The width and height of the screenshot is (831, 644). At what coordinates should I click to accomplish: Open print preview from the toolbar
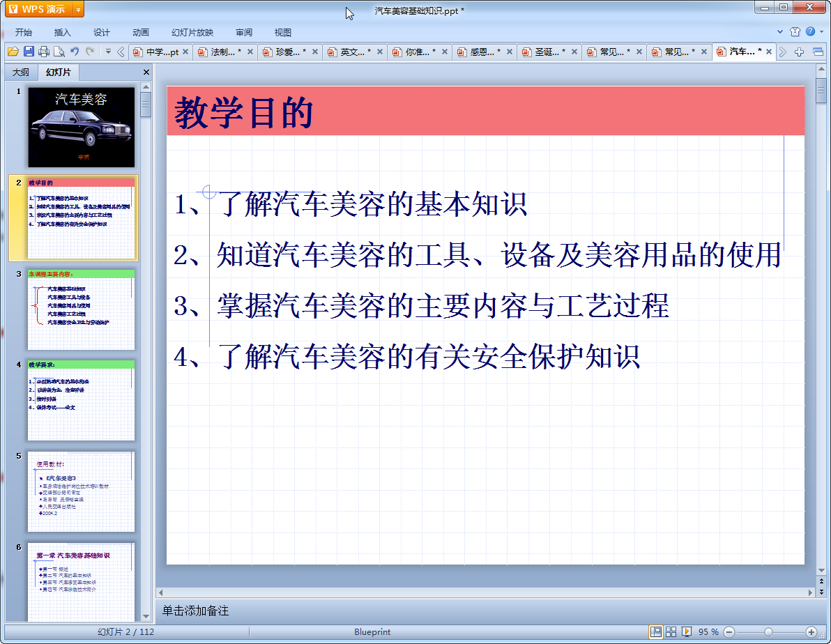(59, 52)
